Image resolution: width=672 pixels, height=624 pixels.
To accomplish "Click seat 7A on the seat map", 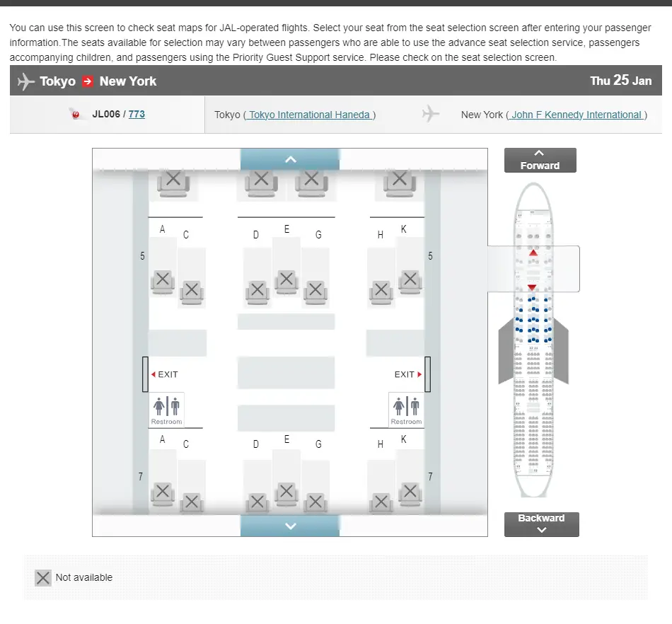I will (163, 492).
